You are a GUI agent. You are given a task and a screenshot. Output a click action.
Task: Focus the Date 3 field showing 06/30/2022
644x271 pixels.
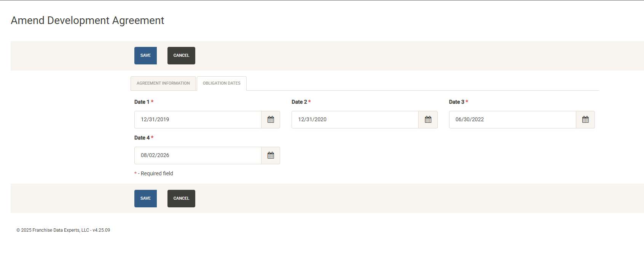512,120
